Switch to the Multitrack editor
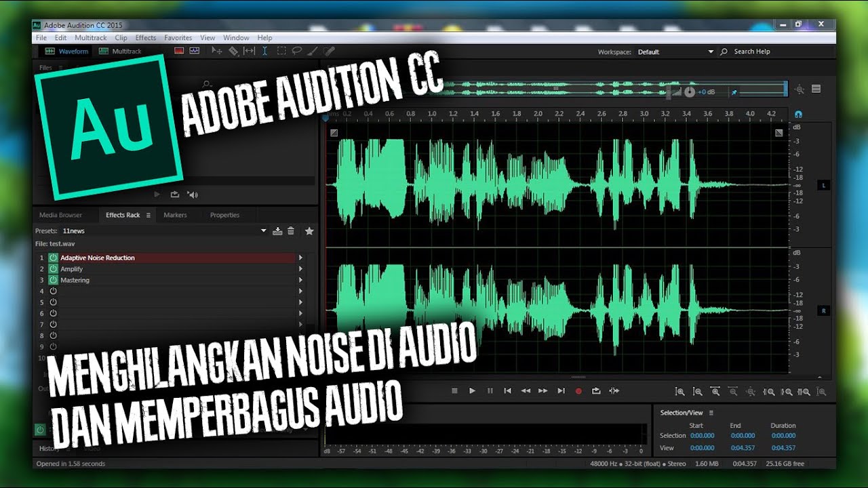 click(120, 52)
